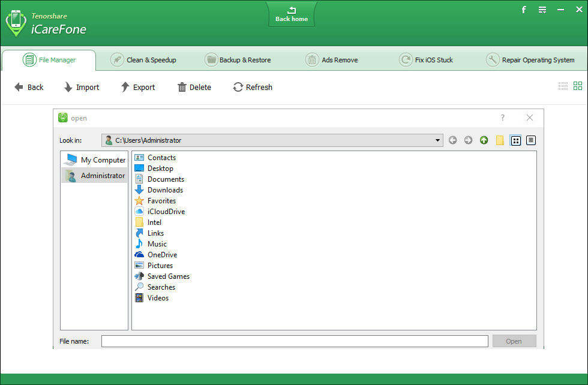Open the Fix iOS Stuck tab
Viewport: 588px width, 385px height.
425,60
